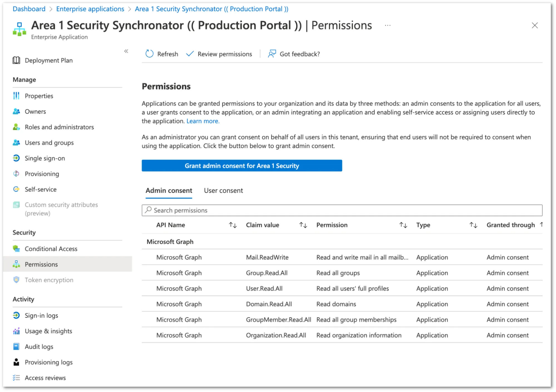Click the Review permissions checkmark icon
The image size is (556, 392).
coord(189,54)
